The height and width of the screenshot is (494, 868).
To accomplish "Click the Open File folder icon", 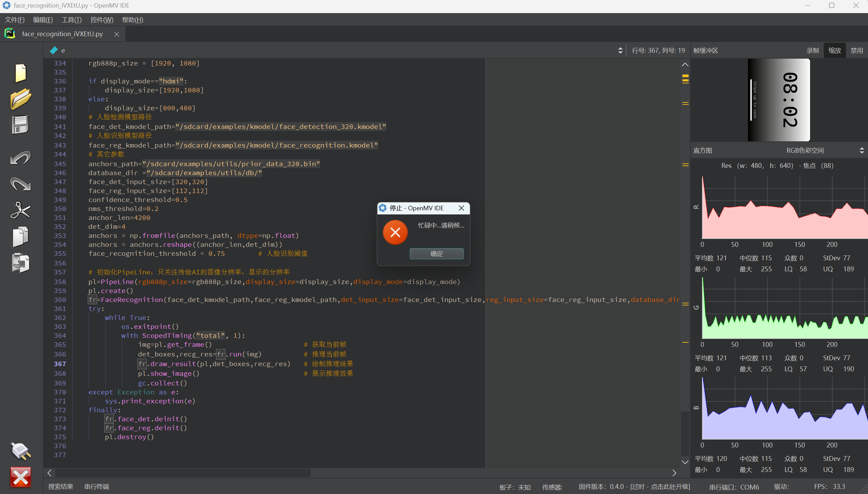I will [x=21, y=99].
